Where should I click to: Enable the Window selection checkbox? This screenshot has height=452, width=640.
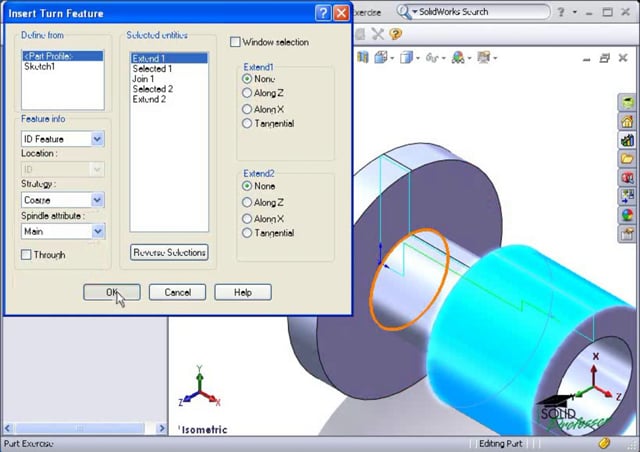pyautogui.click(x=235, y=42)
